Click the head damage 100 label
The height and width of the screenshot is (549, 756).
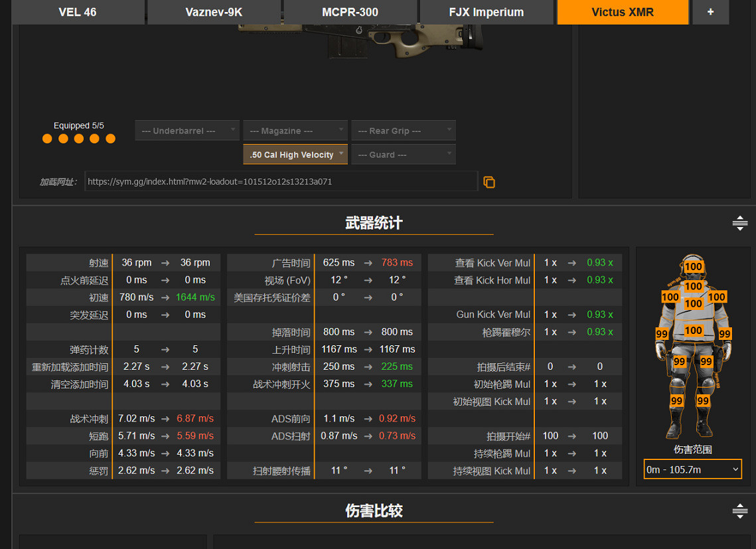point(694,267)
